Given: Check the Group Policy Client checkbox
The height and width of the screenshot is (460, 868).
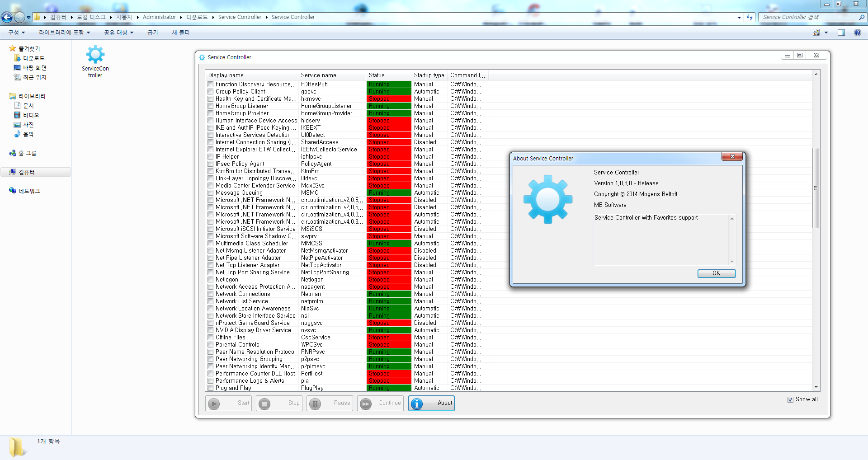Looking at the screenshot, I should (x=211, y=92).
